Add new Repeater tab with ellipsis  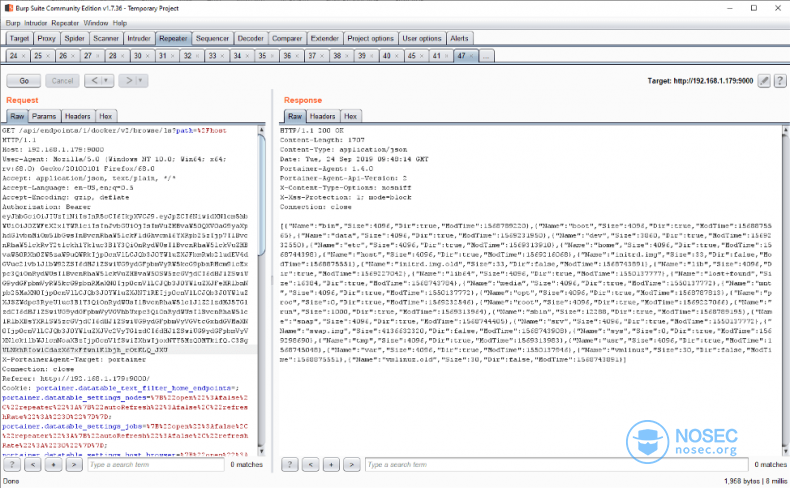pyautogui.click(x=486, y=56)
